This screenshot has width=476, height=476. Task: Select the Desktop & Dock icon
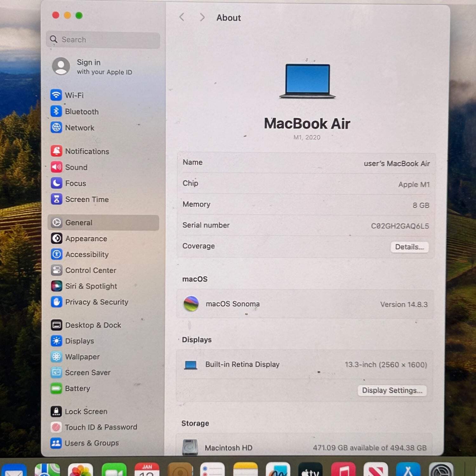click(x=56, y=325)
